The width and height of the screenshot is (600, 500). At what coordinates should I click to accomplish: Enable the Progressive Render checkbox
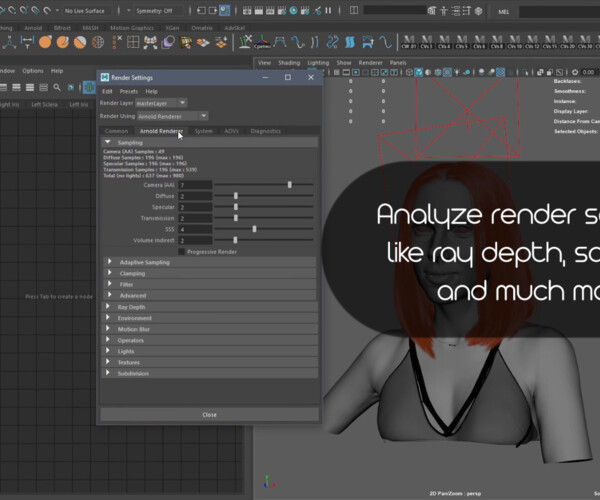[181, 251]
